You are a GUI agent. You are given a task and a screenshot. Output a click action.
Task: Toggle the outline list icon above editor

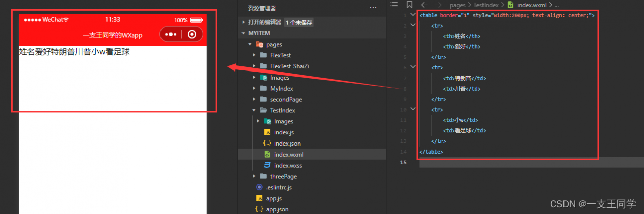pyautogui.click(x=394, y=5)
